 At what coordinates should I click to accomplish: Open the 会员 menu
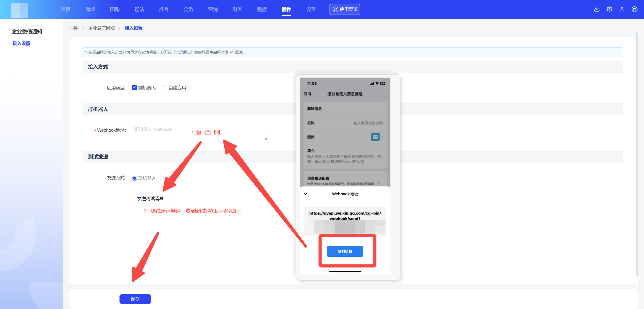[188, 9]
